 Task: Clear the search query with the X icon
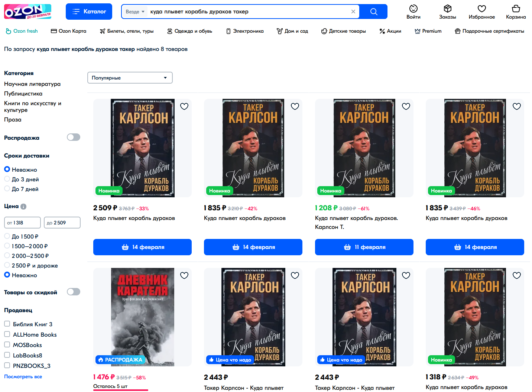353,12
